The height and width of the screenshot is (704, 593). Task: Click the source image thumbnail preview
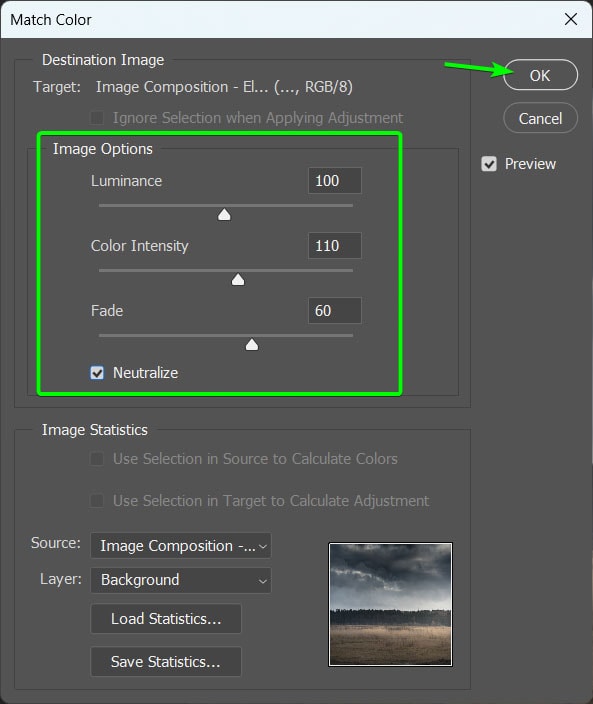pos(391,604)
